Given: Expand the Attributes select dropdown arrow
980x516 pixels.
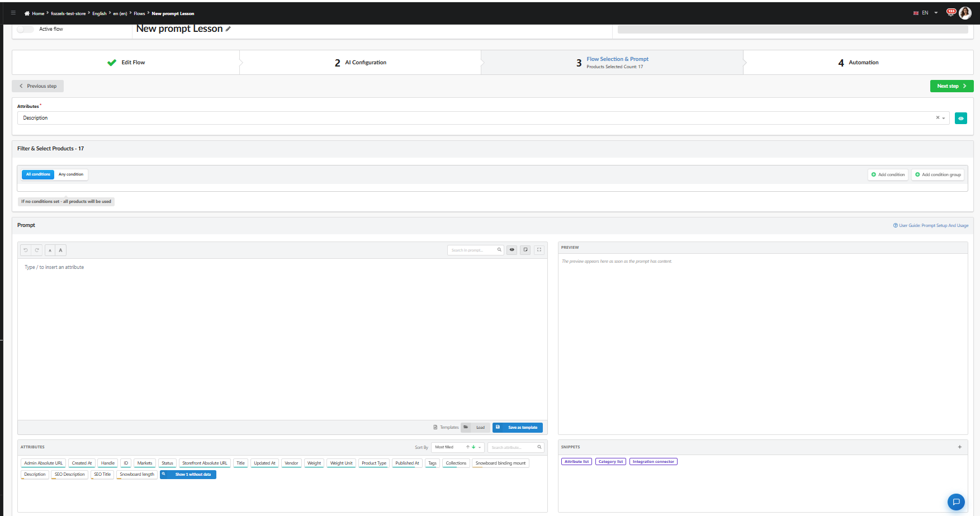Looking at the screenshot, I should click(x=944, y=118).
